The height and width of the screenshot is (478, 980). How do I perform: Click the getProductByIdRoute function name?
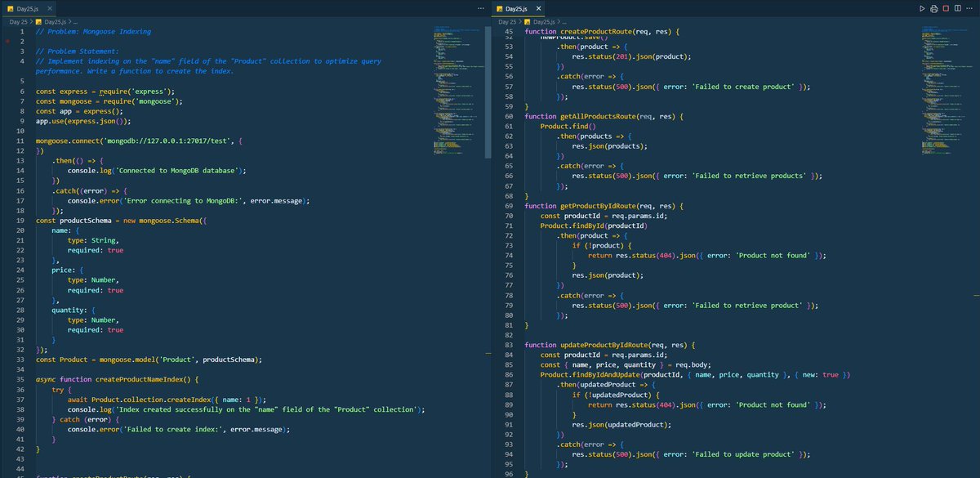tap(601, 205)
